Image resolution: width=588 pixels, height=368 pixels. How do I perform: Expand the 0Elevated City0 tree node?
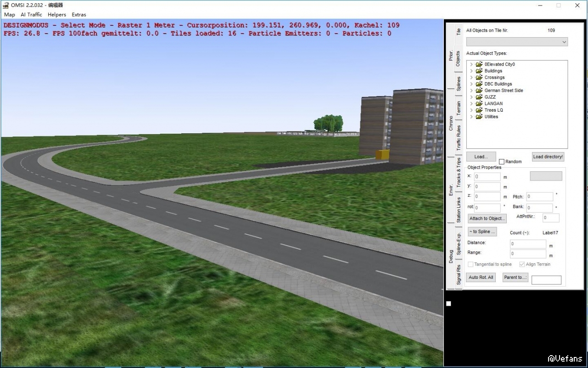pos(471,64)
